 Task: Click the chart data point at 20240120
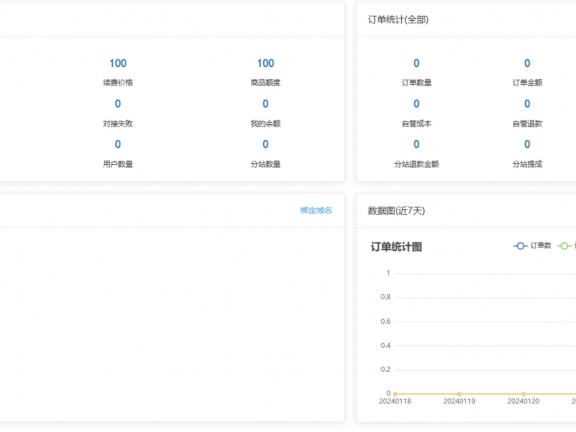pyautogui.click(x=523, y=394)
